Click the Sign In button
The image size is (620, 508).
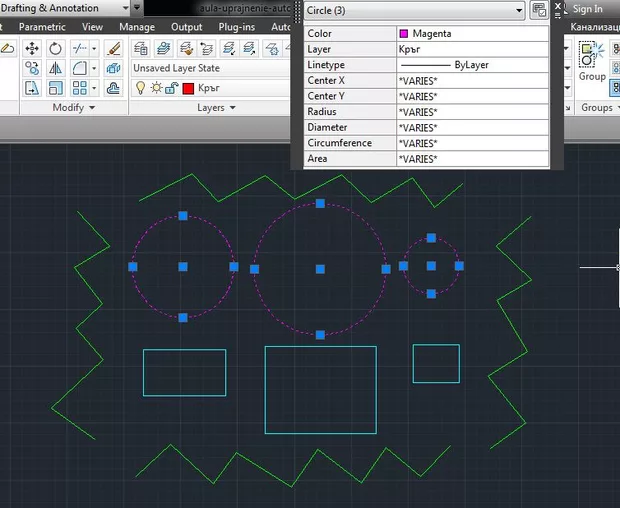(588, 9)
